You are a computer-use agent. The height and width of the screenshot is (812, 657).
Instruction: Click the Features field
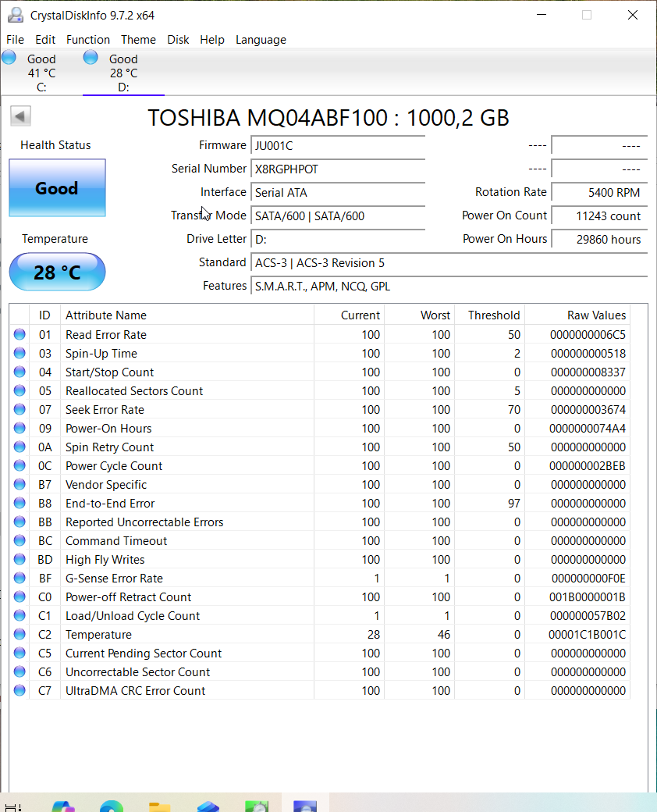[x=449, y=287]
